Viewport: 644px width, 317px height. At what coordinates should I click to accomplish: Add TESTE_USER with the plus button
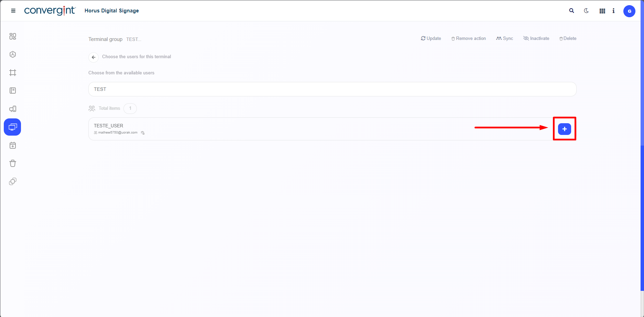pos(564,129)
